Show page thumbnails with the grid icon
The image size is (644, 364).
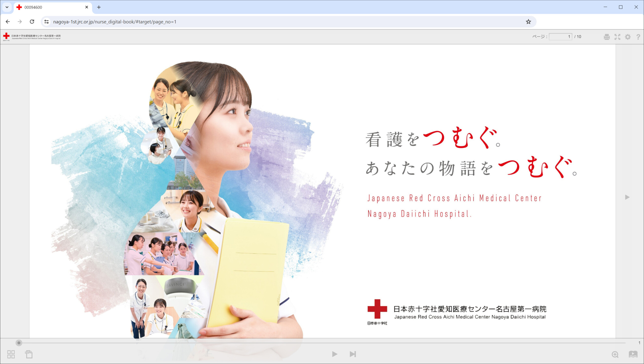pos(11,354)
